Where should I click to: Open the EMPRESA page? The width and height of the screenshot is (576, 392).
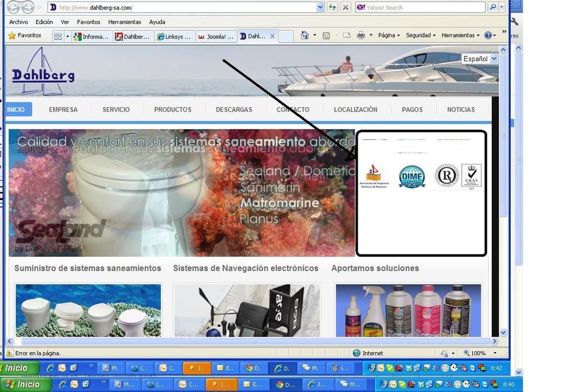point(63,109)
